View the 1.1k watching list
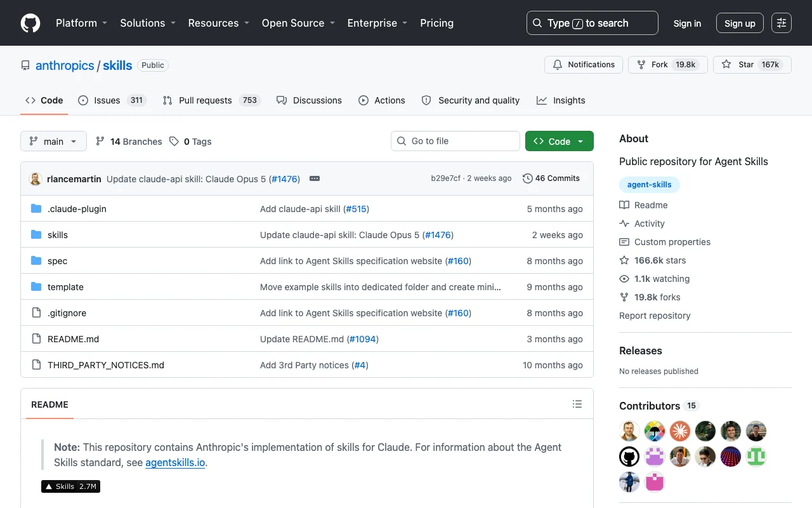The image size is (812, 508). pyautogui.click(x=655, y=279)
